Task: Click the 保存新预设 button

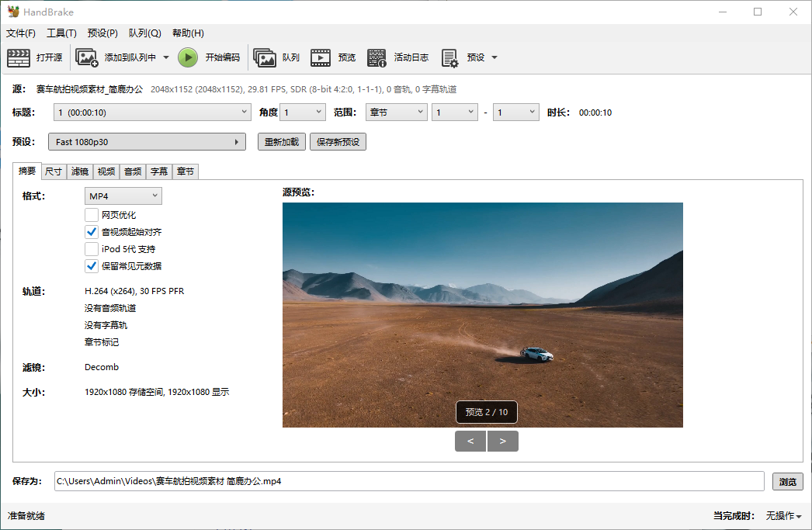Action: pyautogui.click(x=338, y=141)
